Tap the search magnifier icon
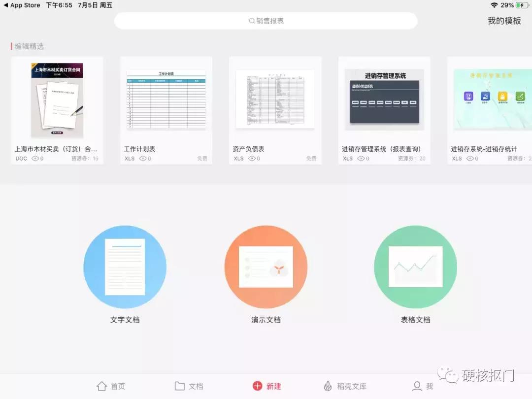This screenshot has width=532, height=399. [x=252, y=21]
